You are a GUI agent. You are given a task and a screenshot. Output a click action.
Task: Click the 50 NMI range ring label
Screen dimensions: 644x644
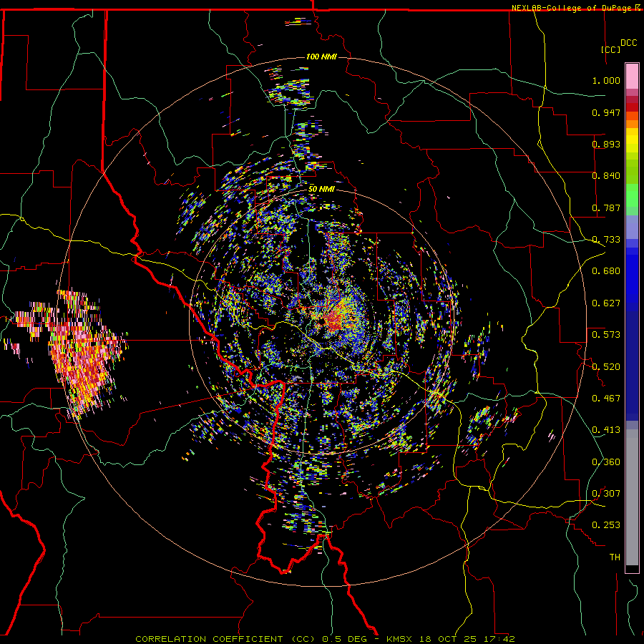(321, 189)
